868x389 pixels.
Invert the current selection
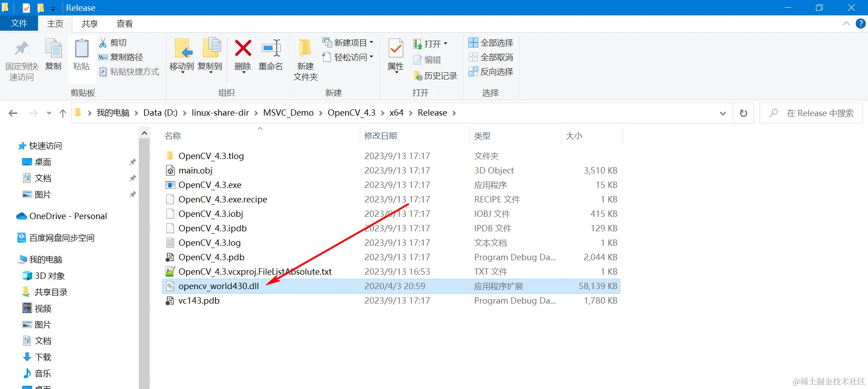click(491, 71)
